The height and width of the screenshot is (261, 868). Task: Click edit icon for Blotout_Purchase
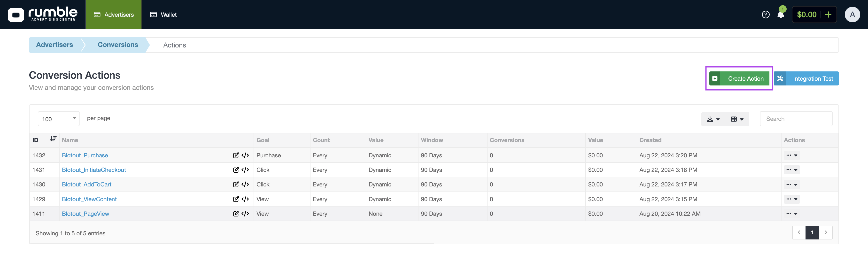pyautogui.click(x=236, y=155)
